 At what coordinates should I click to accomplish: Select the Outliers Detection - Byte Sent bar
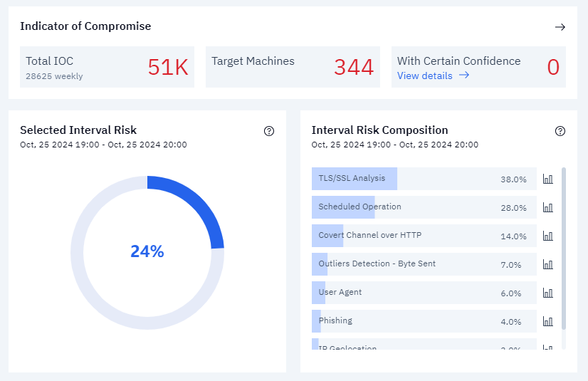424,264
